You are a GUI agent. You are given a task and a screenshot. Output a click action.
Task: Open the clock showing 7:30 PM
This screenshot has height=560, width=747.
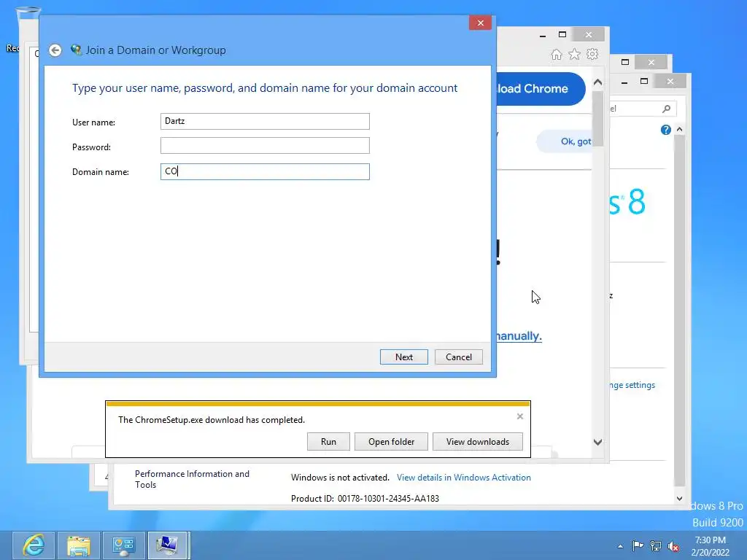pyautogui.click(x=711, y=545)
